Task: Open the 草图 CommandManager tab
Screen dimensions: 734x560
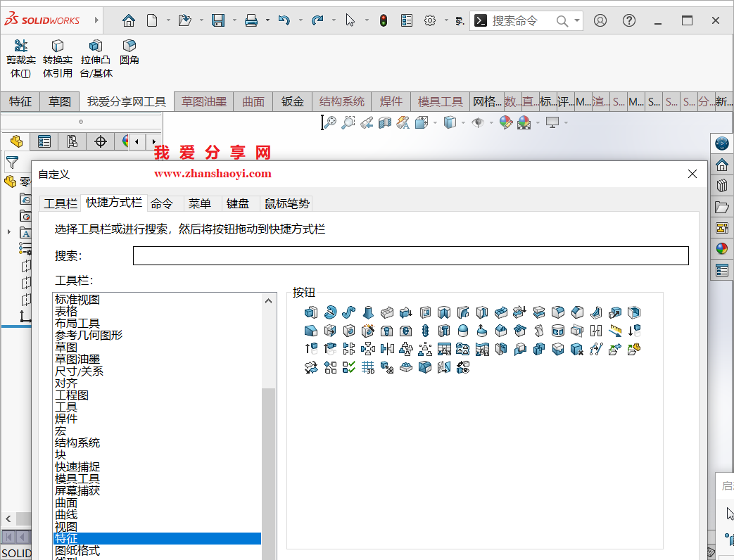Action: coord(59,101)
